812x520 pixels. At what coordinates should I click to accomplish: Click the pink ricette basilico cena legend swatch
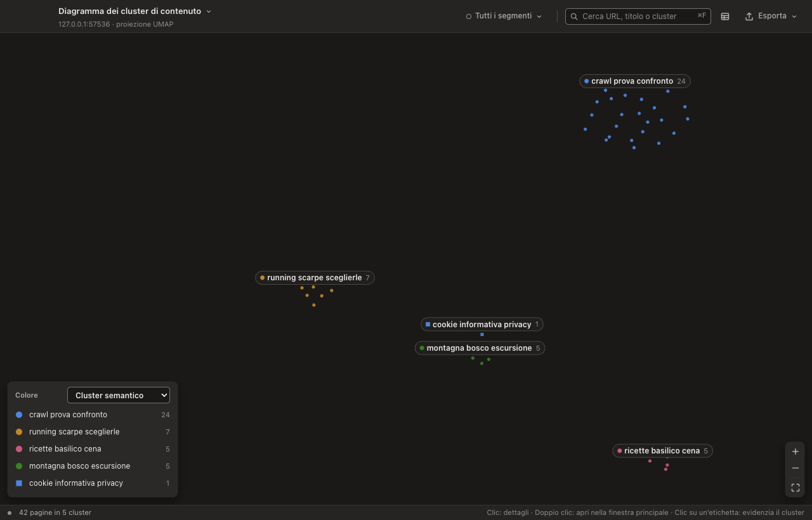click(x=19, y=449)
